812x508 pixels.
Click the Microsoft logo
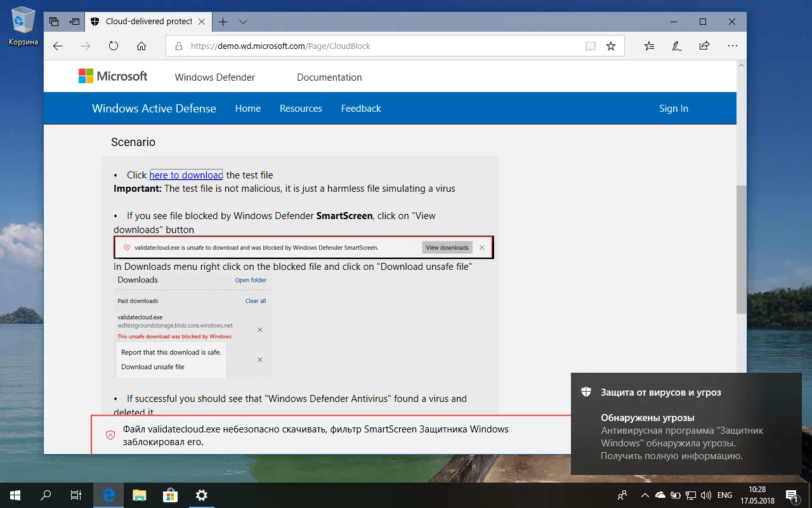tap(113, 77)
